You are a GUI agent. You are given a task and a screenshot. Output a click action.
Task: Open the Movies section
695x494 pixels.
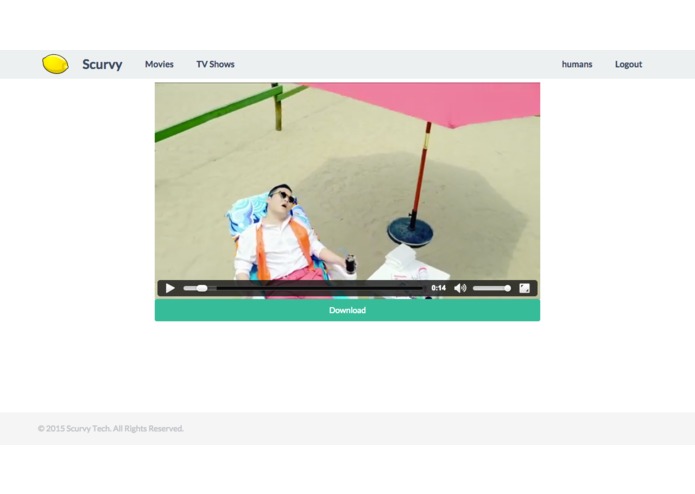point(159,64)
